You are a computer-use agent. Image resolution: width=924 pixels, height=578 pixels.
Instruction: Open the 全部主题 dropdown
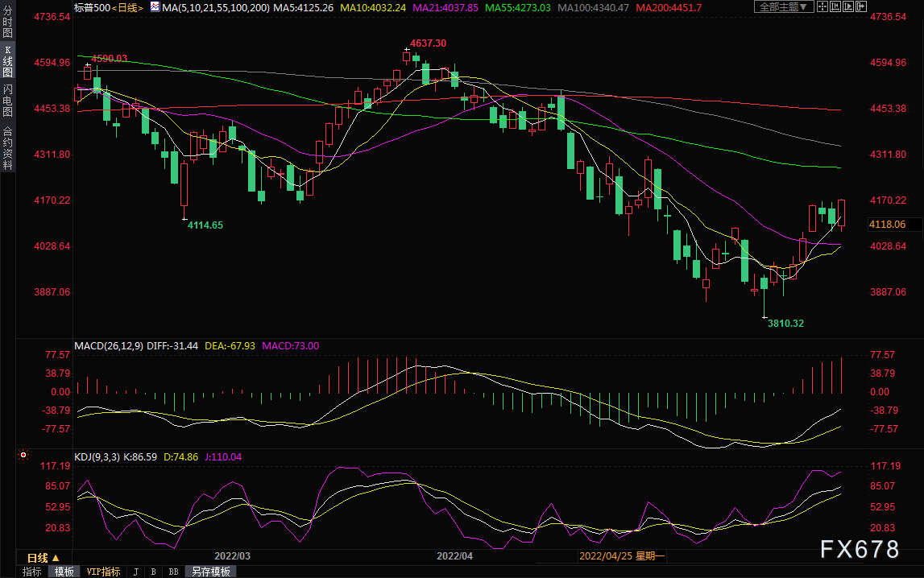pyautogui.click(x=783, y=6)
